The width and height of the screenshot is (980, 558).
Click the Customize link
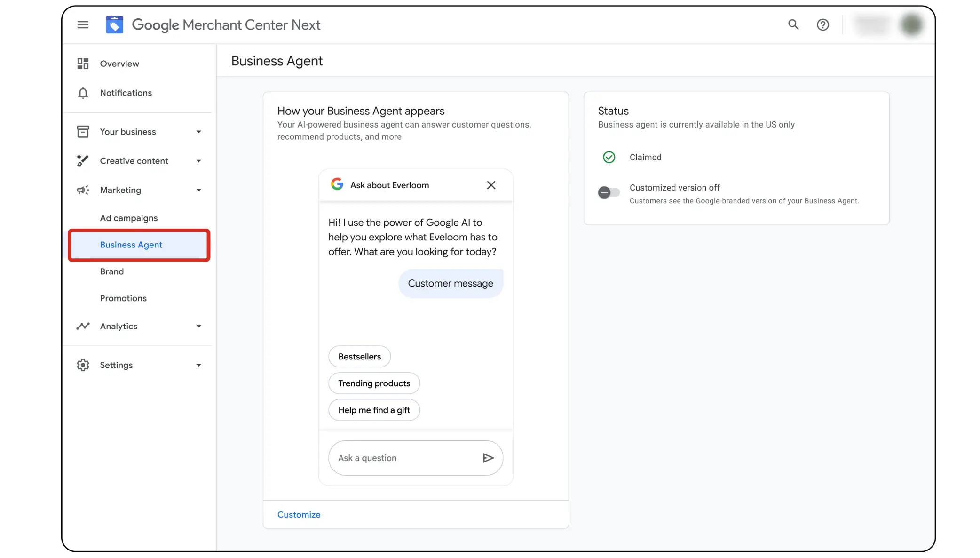point(299,514)
